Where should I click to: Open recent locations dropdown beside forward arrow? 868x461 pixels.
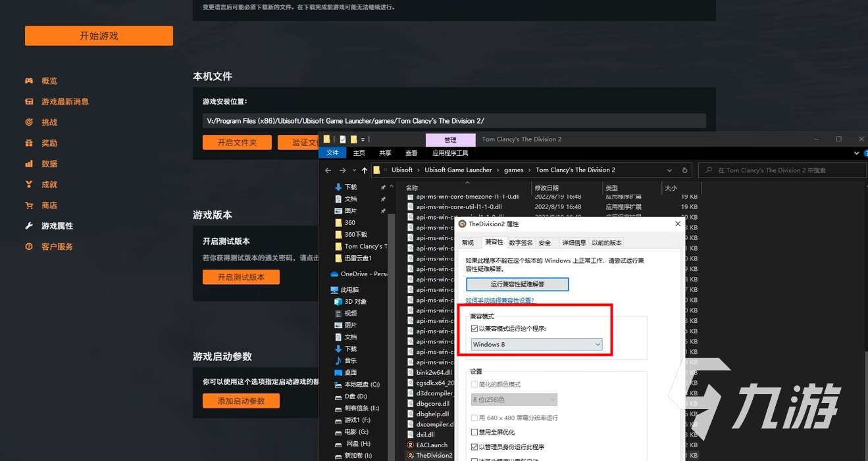353,170
